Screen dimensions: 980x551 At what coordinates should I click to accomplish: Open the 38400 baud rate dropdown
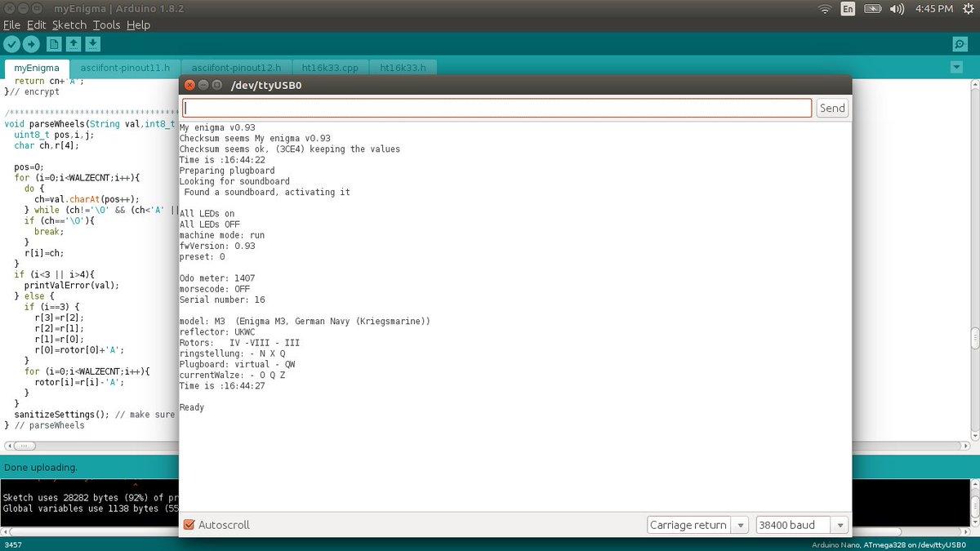tap(802, 525)
